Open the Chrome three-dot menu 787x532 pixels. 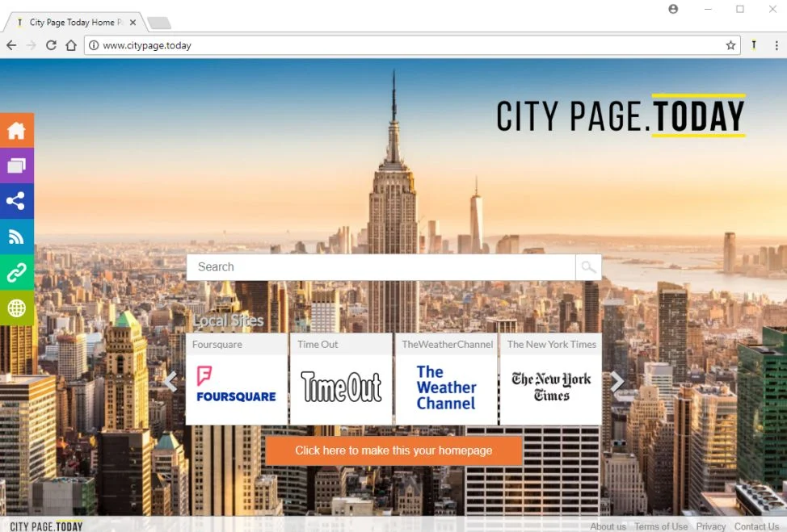[776, 46]
